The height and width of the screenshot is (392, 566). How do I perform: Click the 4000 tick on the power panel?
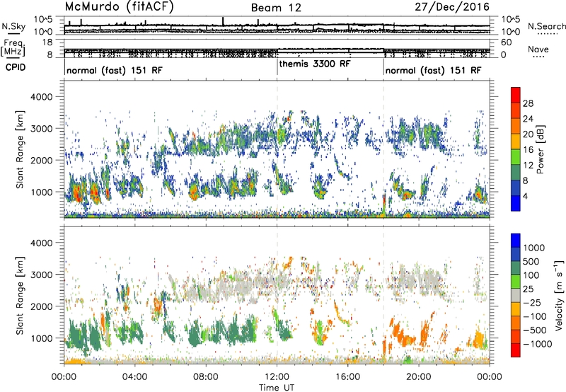[x=42, y=97]
